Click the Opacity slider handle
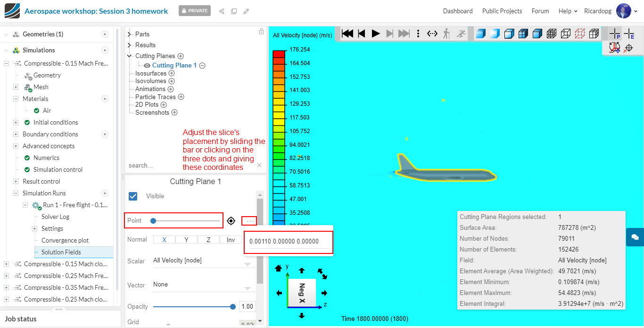This screenshot has height=328, width=644. click(x=233, y=306)
